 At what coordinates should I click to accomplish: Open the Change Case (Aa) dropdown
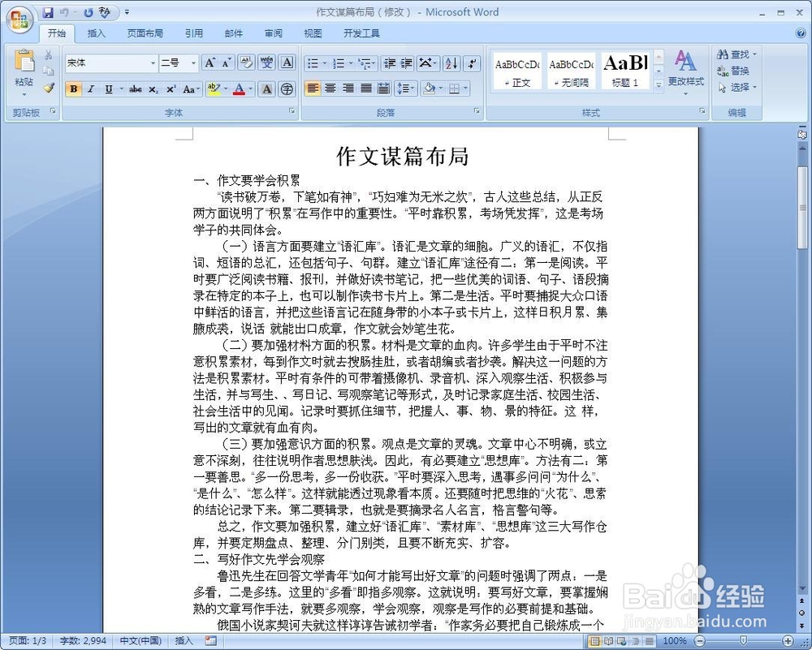(191, 89)
